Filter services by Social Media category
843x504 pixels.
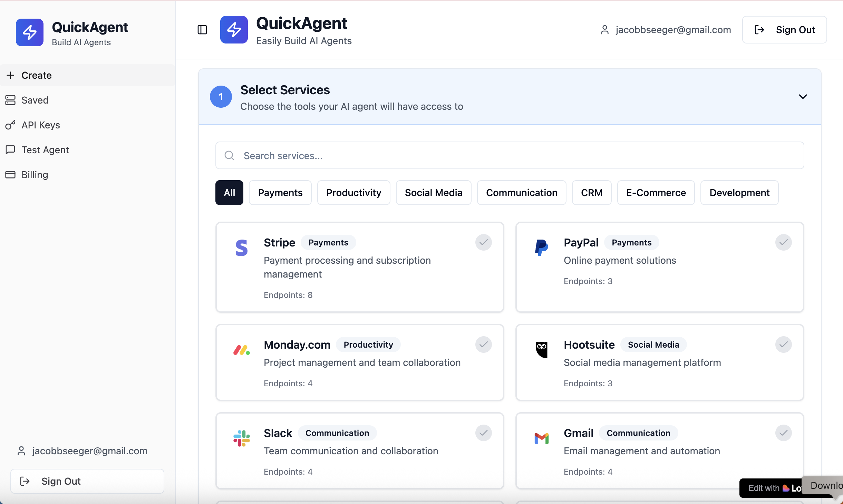(433, 193)
